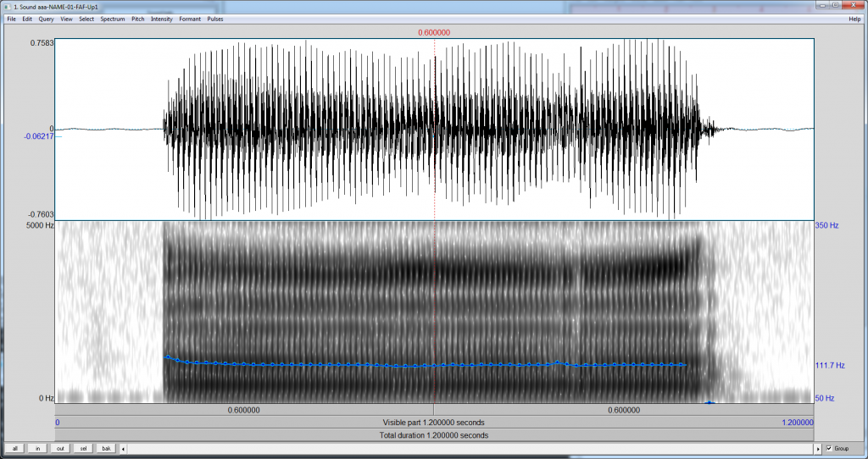Open the Pulses menu
Screen dimensions: 868x459
pyautogui.click(x=215, y=19)
